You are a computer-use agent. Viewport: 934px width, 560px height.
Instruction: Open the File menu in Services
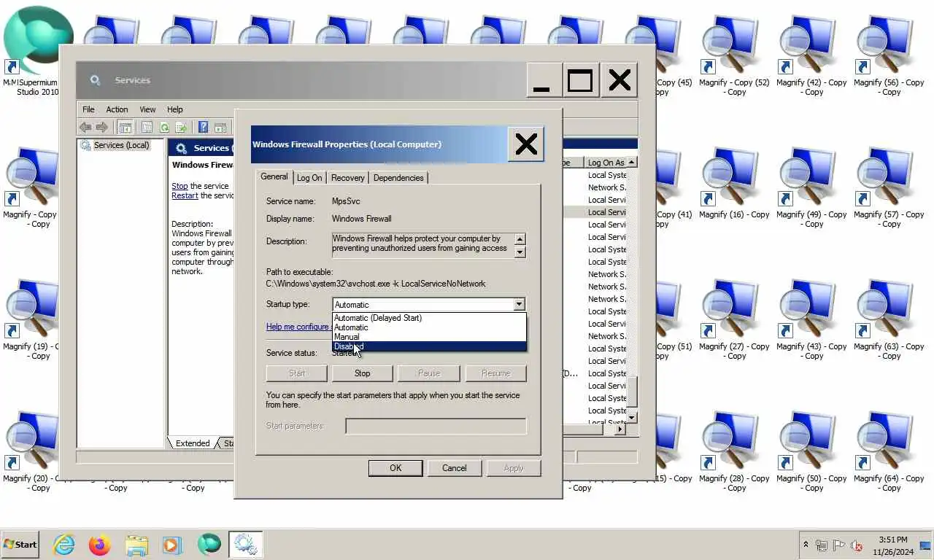click(x=88, y=109)
